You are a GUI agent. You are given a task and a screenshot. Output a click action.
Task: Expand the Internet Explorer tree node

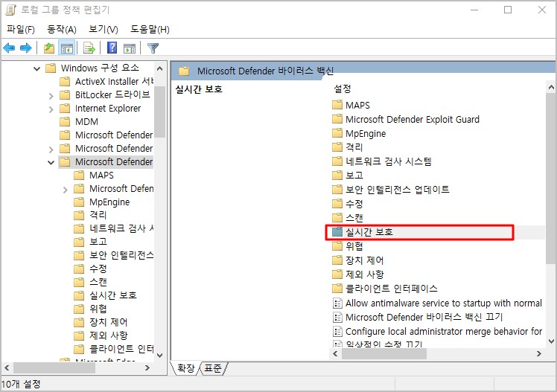(51, 109)
